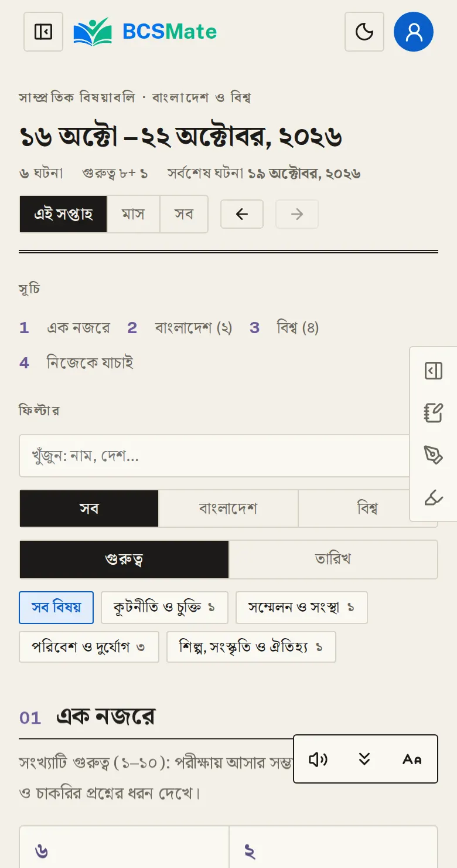Switch to dark mode with moon icon
This screenshot has height=868, width=457.
pyautogui.click(x=364, y=32)
